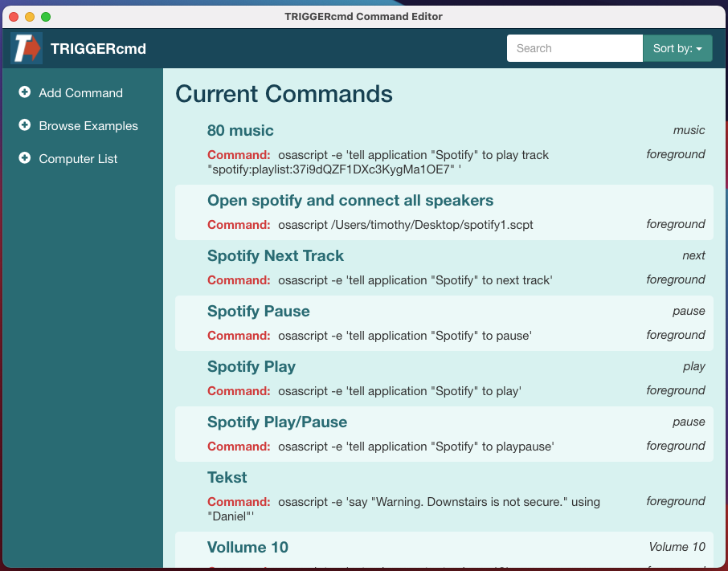Click the 'to pause' command text

[x=405, y=336]
